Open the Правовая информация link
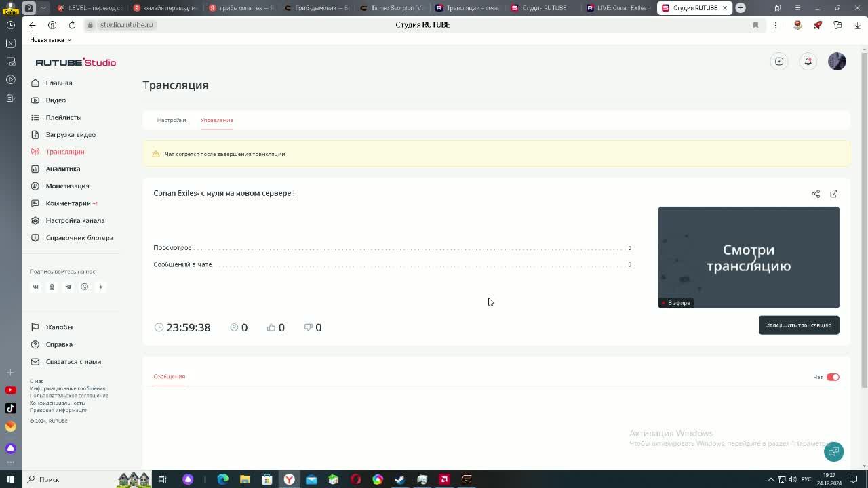The width and height of the screenshot is (868, 488). click(58, 410)
